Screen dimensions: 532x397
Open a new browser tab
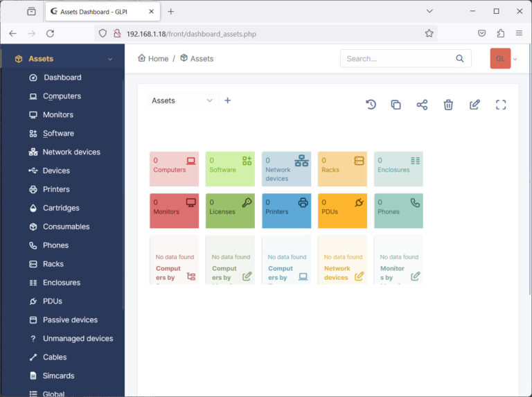tap(171, 11)
